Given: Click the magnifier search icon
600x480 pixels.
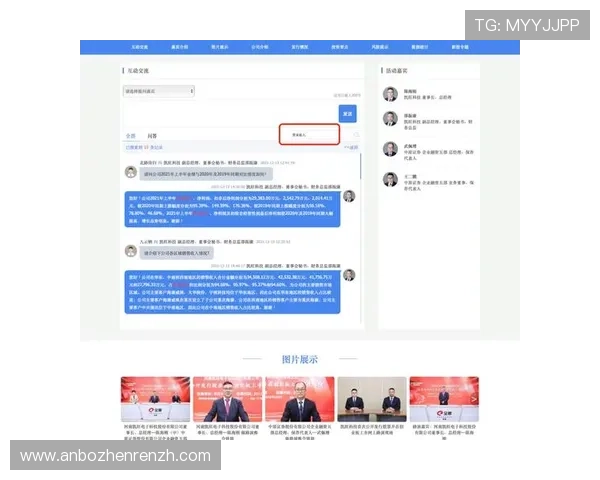Looking at the screenshot, I should point(356,135).
